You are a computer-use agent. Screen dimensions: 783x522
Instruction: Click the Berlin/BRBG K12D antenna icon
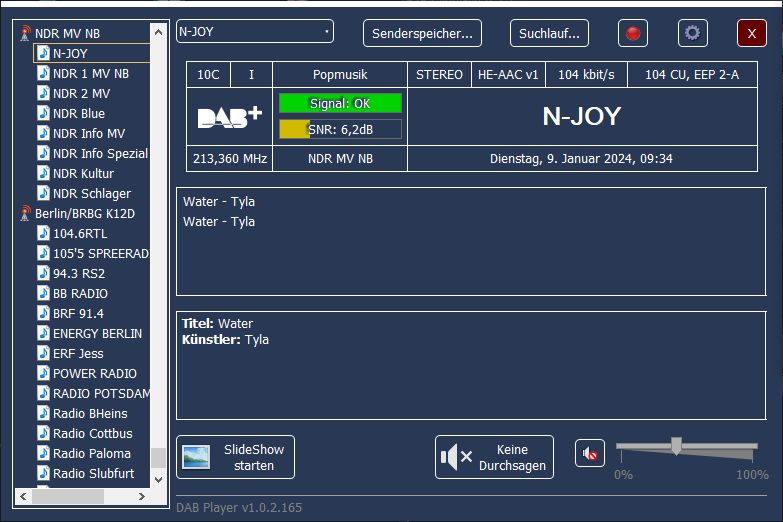click(26, 213)
